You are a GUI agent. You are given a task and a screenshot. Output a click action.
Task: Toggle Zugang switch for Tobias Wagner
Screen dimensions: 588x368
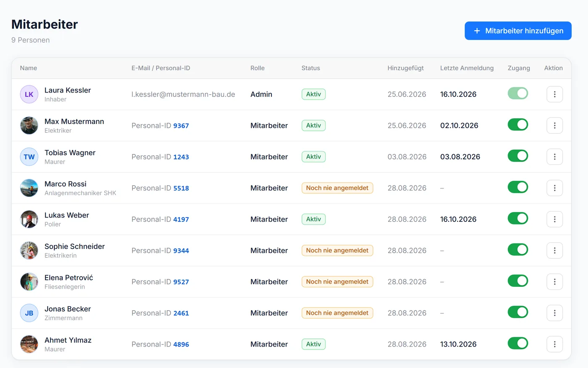pos(518,156)
